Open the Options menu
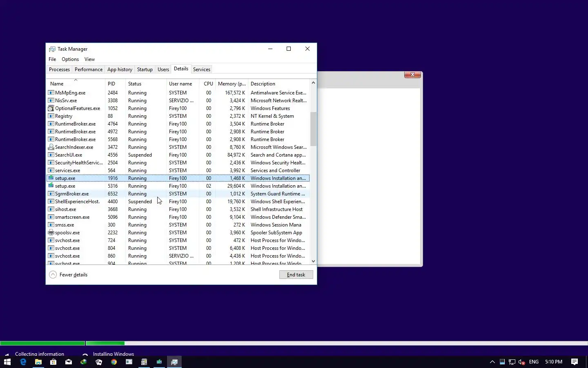Screen dimensions: 588x368 (70, 59)
